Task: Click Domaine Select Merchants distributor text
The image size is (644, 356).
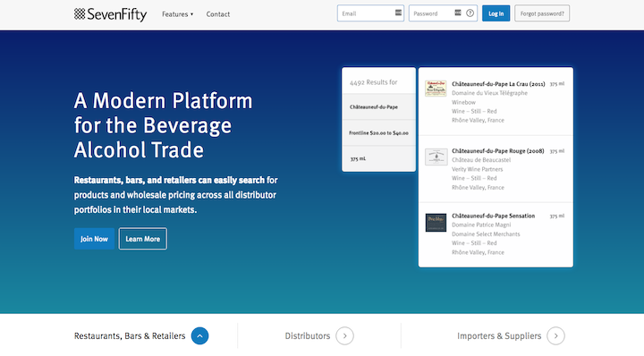Action: click(486, 234)
